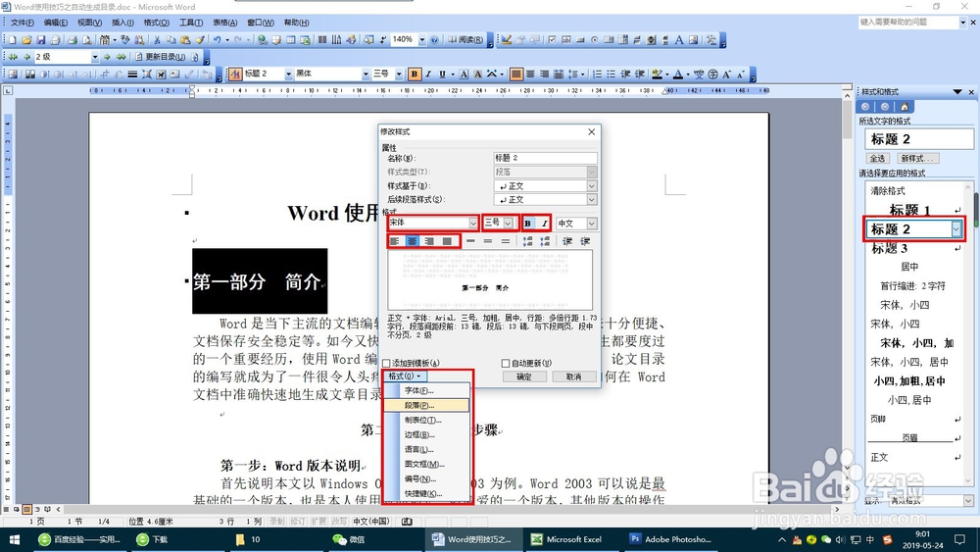Check the 自动更新 (Automatically update) checkbox
This screenshot has height=552, width=980.
coord(506,363)
